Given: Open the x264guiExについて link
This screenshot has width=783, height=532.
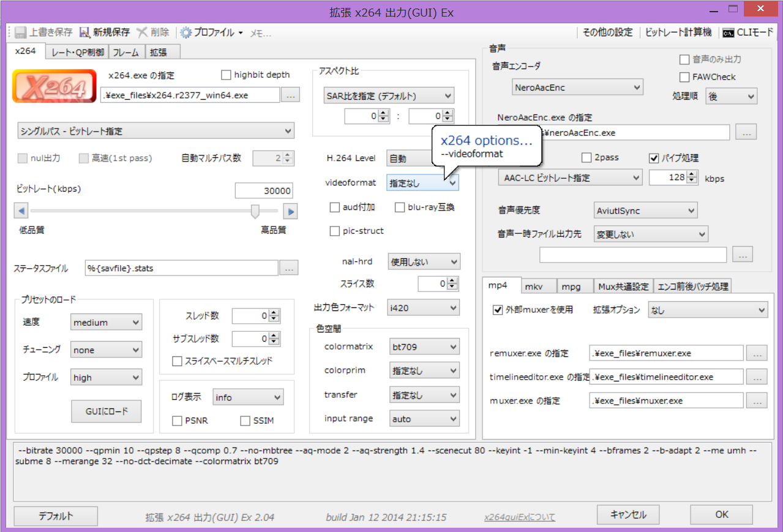Looking at the screenshot, I should tap(520, 517).
